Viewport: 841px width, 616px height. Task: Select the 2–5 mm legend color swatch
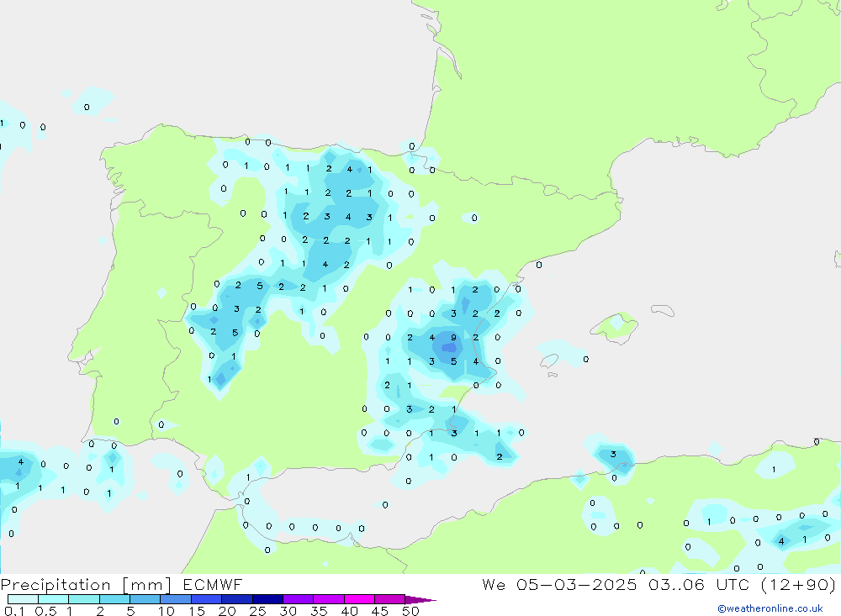[114, 599]
